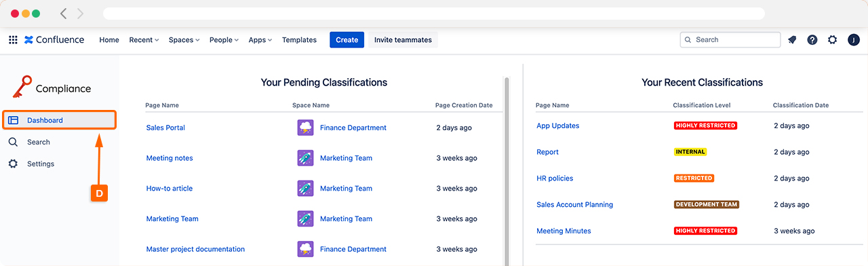Click into the top Search field
Viewport: 868px width, 266px height.
pos(730,40)
